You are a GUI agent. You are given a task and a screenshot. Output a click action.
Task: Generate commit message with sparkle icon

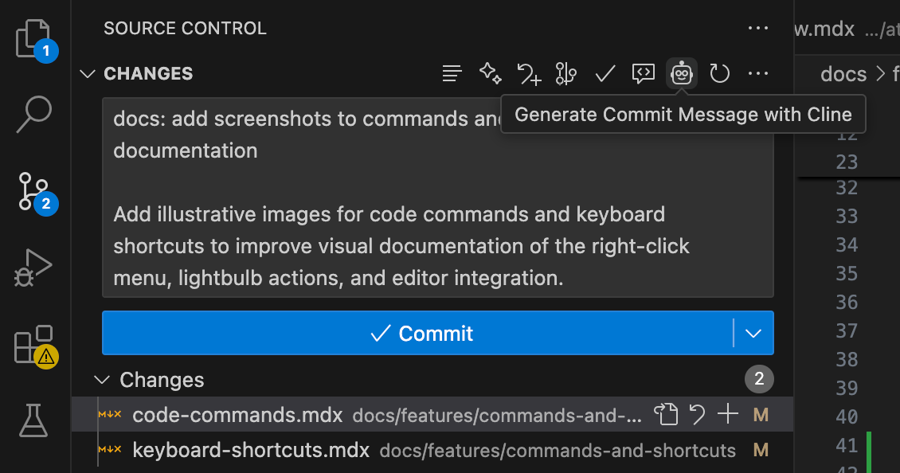coord(490,73)
